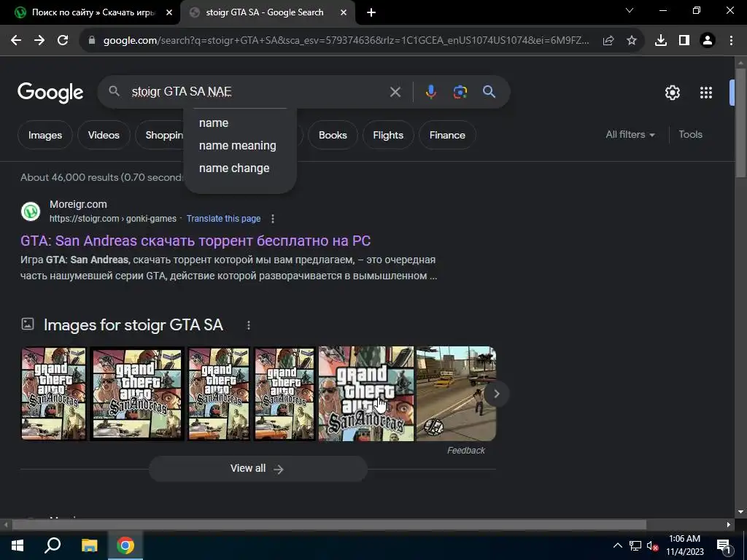
Task: Start voice search with microphone
Action: click(430, 92)
